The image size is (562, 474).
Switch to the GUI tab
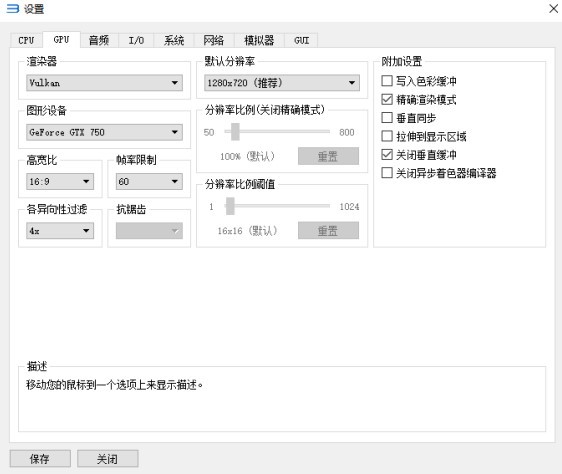pos(301,40)
